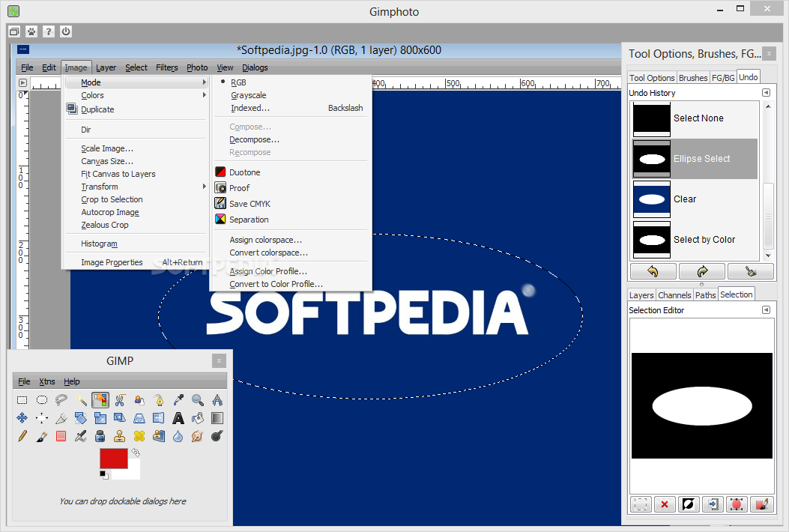
Task: Select the Paths pen tool
Action: tap(159, 400)
